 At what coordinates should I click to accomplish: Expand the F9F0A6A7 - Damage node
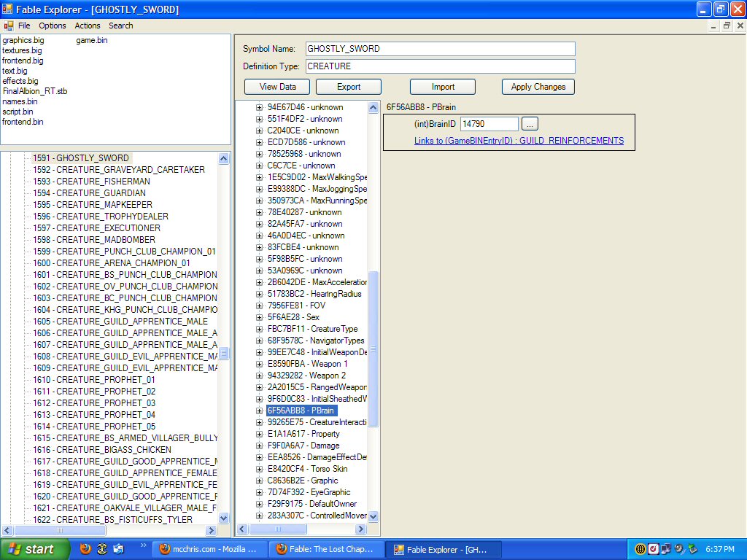(259, 446)
